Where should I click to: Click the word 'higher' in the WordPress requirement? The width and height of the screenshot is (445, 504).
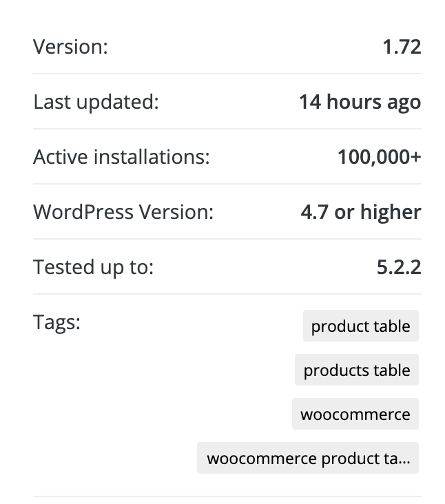click(391, 213)
